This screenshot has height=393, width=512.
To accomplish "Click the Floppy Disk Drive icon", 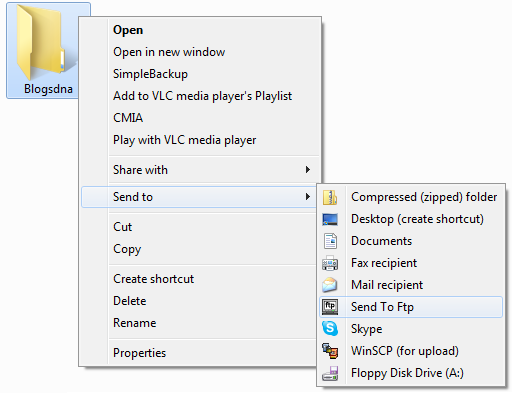I will pos(330,373).
